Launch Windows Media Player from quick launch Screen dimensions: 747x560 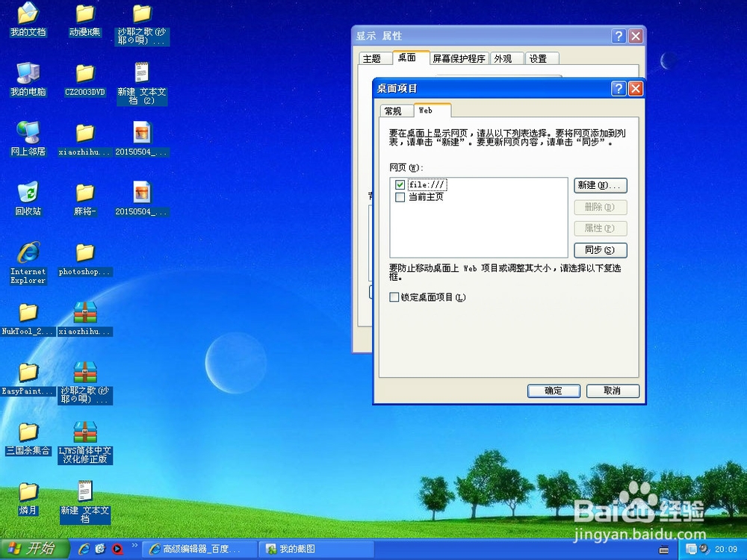118,547
